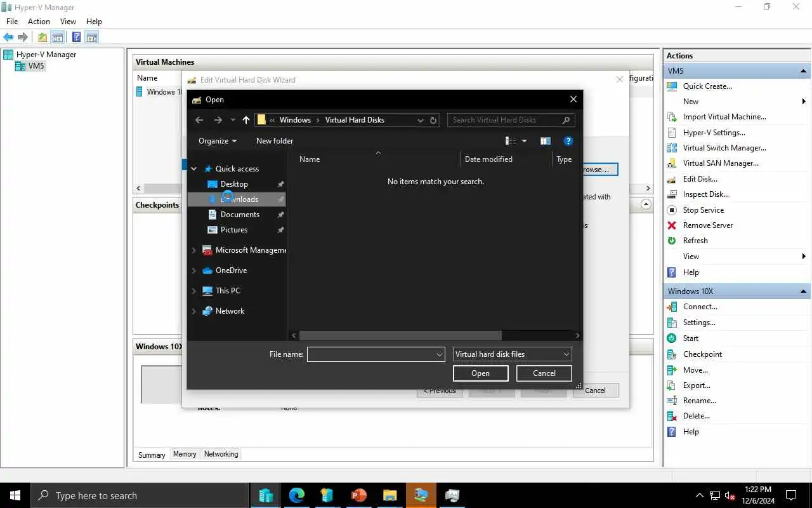812x508 pixels.
Task: Click the volume tray icon
Action: coord(730,495)
